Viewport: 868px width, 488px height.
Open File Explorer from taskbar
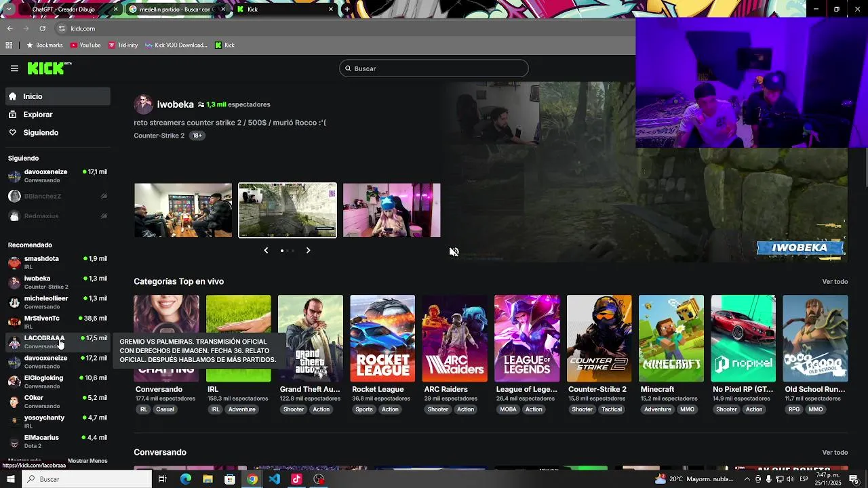click(208, 479)
